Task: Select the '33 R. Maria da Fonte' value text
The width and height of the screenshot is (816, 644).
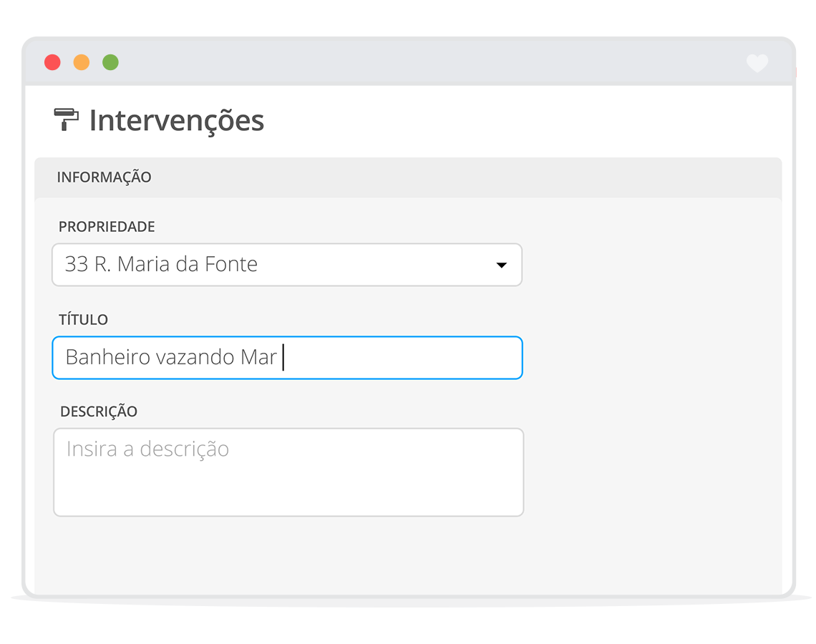Action: (x=161, y=265)
